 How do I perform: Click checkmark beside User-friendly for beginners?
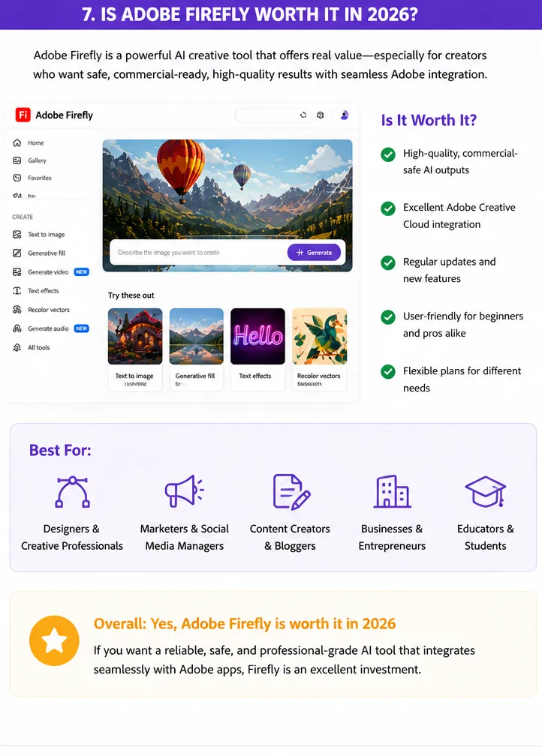(388, 317)
